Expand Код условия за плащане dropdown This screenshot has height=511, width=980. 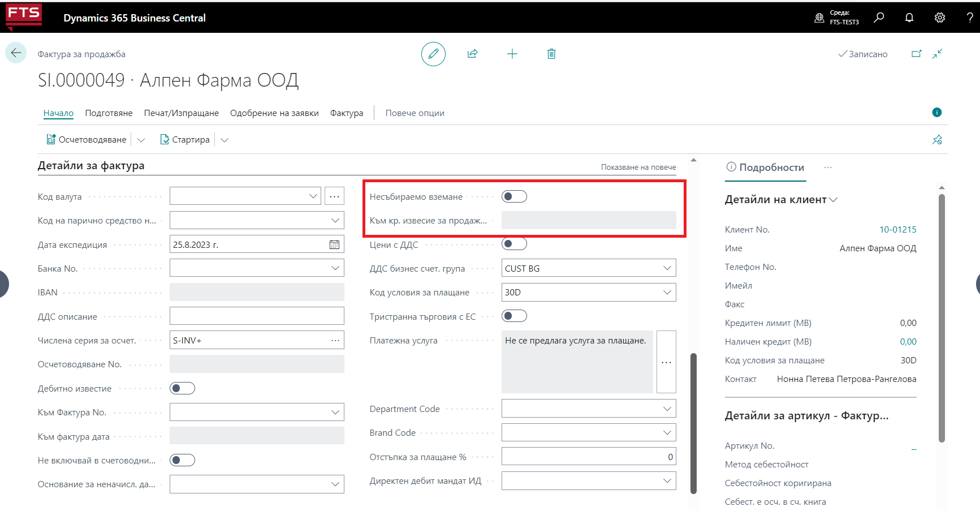click(x=667, y=292)
